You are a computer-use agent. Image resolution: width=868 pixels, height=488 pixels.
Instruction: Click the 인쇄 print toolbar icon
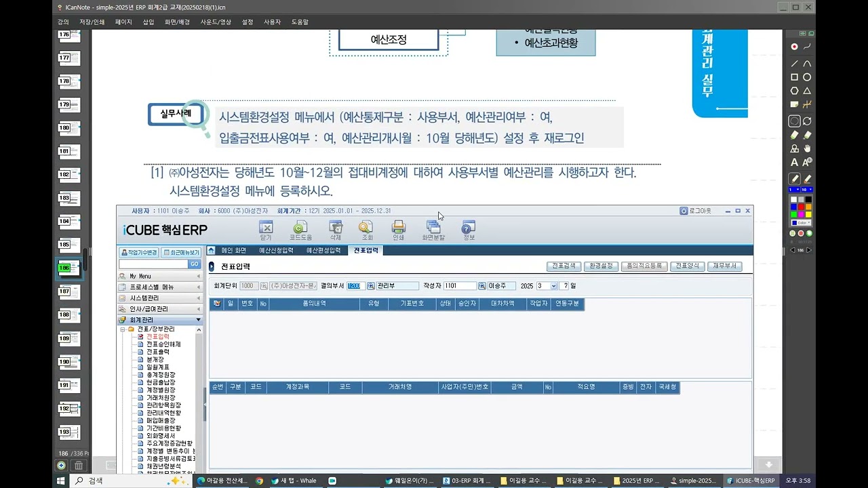click(x=399, y=230)
